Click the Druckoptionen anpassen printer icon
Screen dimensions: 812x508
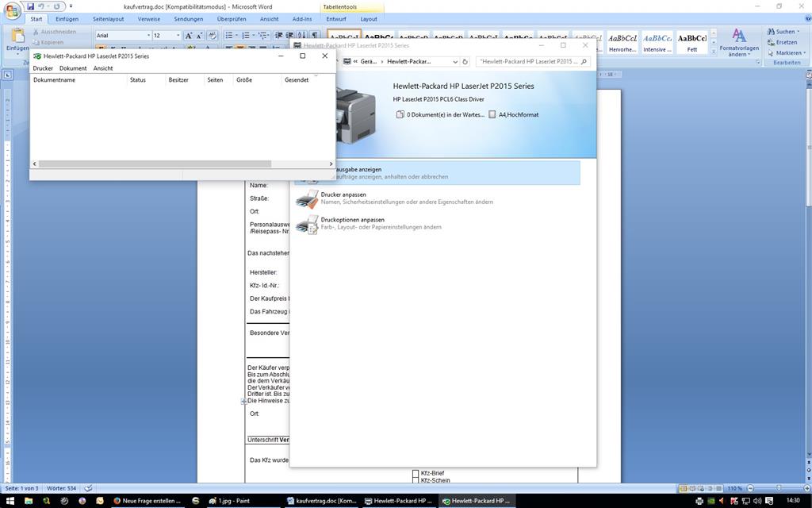(x=307, y=224)
